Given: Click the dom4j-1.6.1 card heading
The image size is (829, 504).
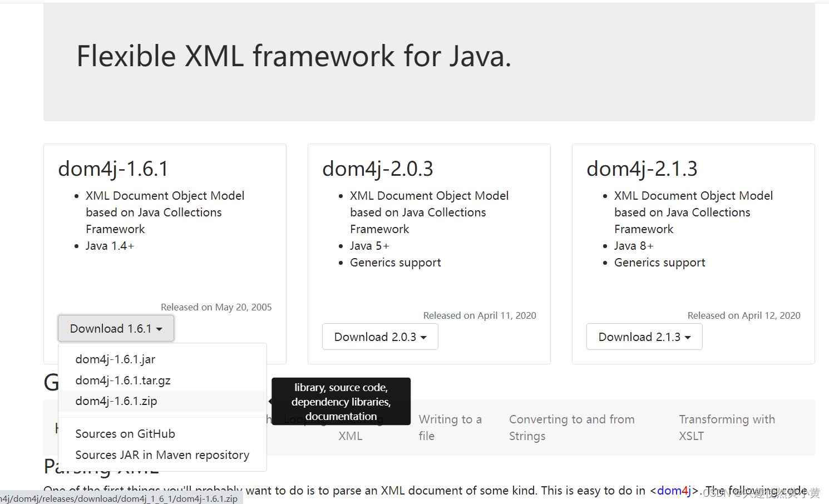Looking at the screenshot, I should click(113, 169).
